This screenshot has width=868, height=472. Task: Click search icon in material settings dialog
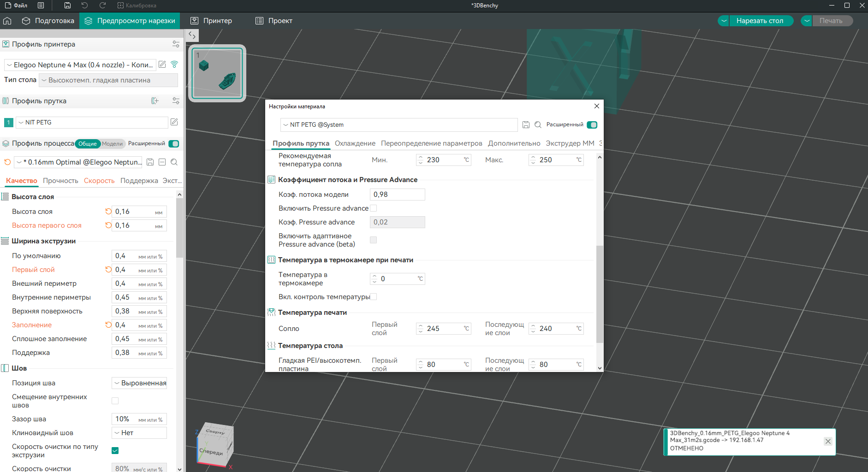pos(538,125)
